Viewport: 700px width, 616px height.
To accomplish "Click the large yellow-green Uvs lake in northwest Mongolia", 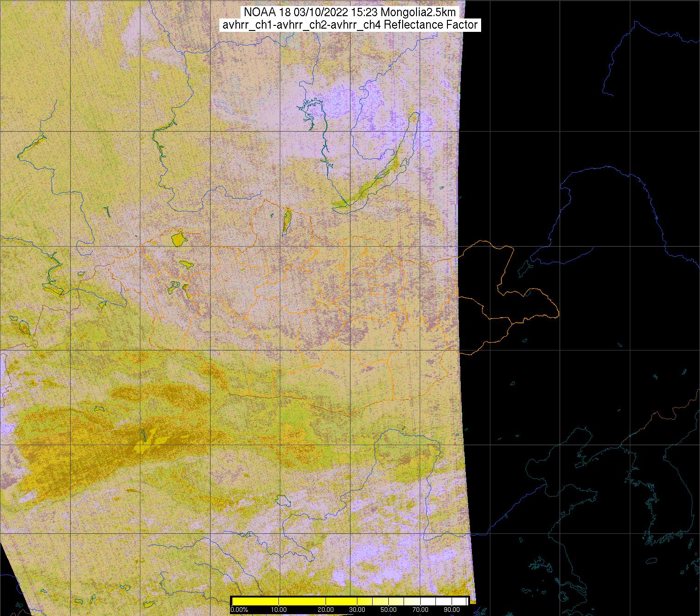I will click(x=178, y=239).
